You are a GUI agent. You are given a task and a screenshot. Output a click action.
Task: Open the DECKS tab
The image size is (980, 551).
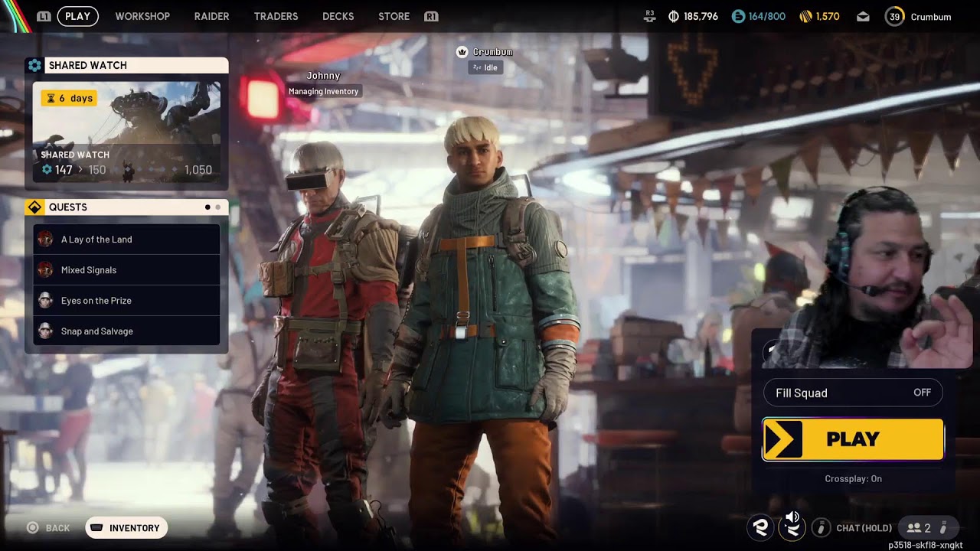click(338, 16)
